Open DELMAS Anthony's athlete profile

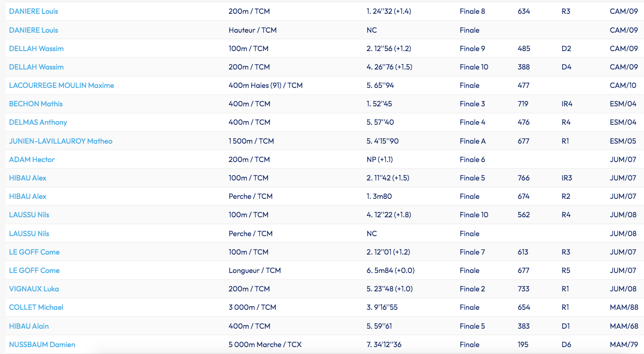38,122
